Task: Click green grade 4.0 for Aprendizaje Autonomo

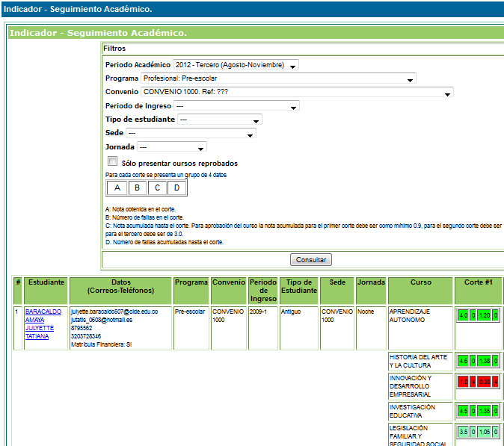Action: coord(464,315)
